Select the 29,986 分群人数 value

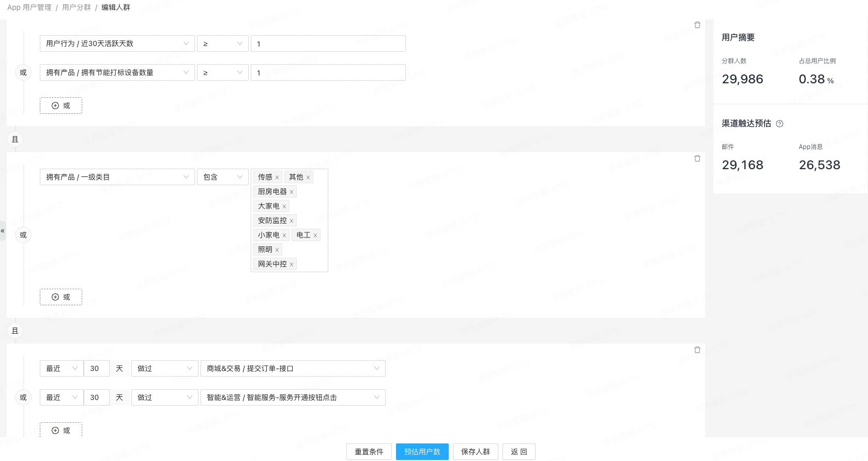click(742, 79)
